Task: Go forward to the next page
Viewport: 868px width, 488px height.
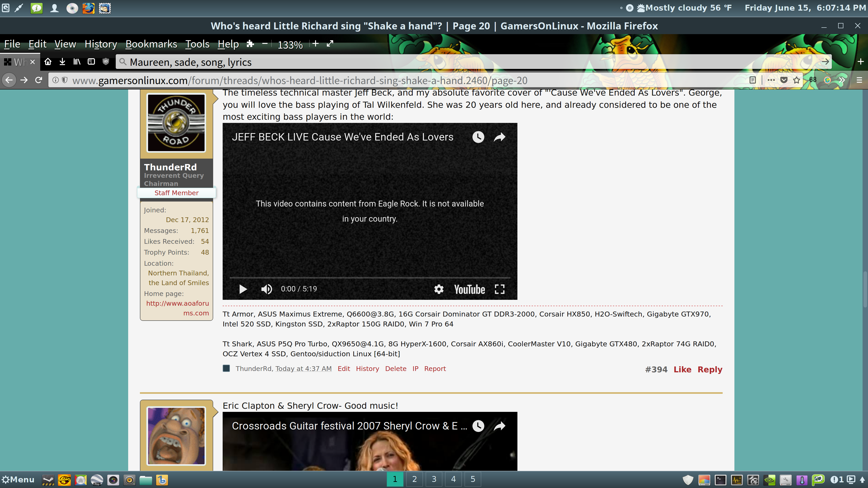Action: (x=24, y=80)
